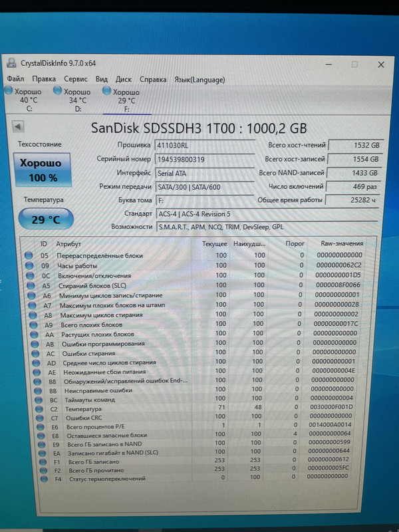
Task: Open the Вид menu
Action: 102,79
